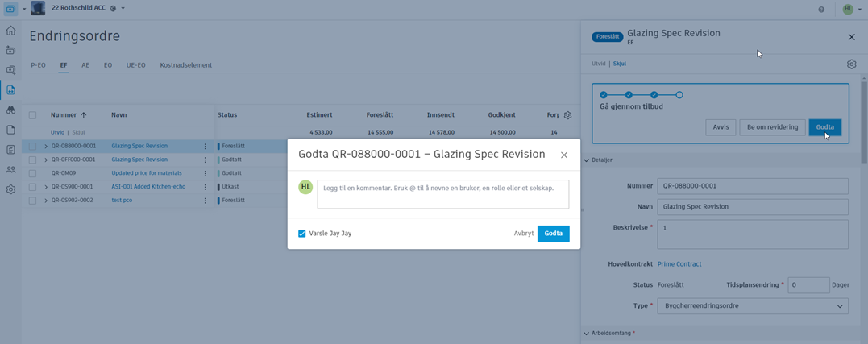The image size is (868, 344).
Task: Open more options for QR-088000-0001 row
Action: click(205, 146)
